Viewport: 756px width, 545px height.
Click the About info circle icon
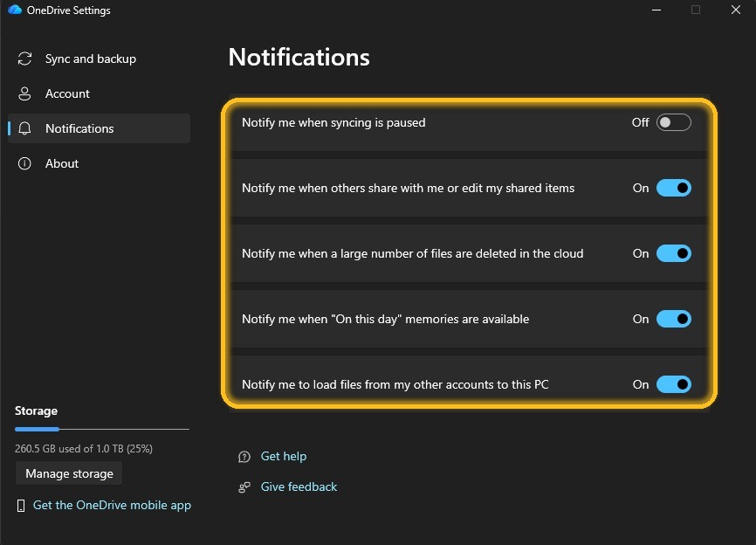tap(24, 163)
